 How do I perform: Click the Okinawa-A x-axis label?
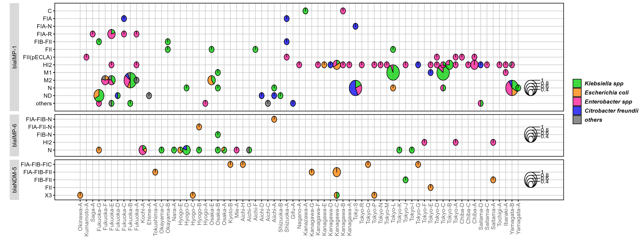pyautogui.click(x=80, y=216)
